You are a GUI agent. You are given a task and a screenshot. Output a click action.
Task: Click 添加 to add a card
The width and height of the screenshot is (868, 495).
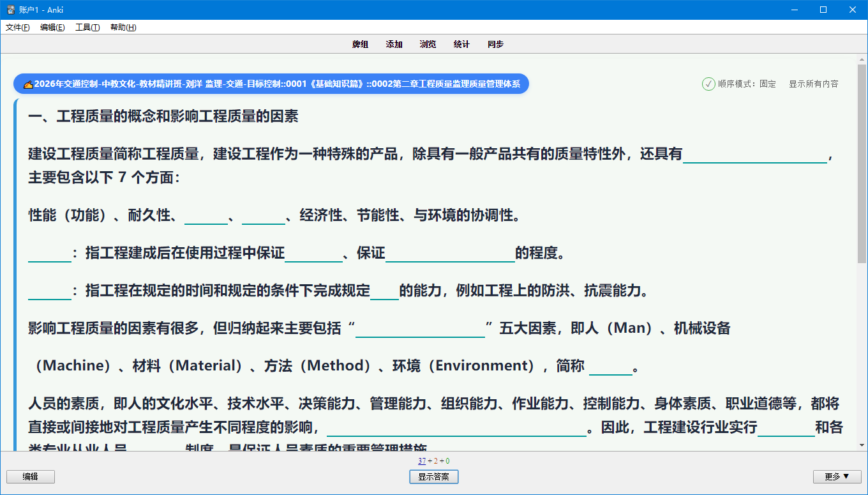pos(394,44)
